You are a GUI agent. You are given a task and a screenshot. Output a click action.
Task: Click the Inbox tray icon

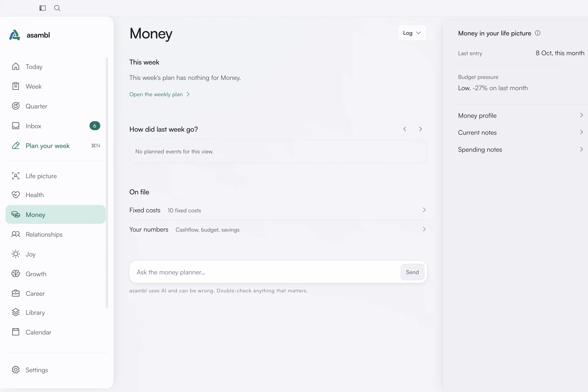pyautogui.click(x=16, y=125)
